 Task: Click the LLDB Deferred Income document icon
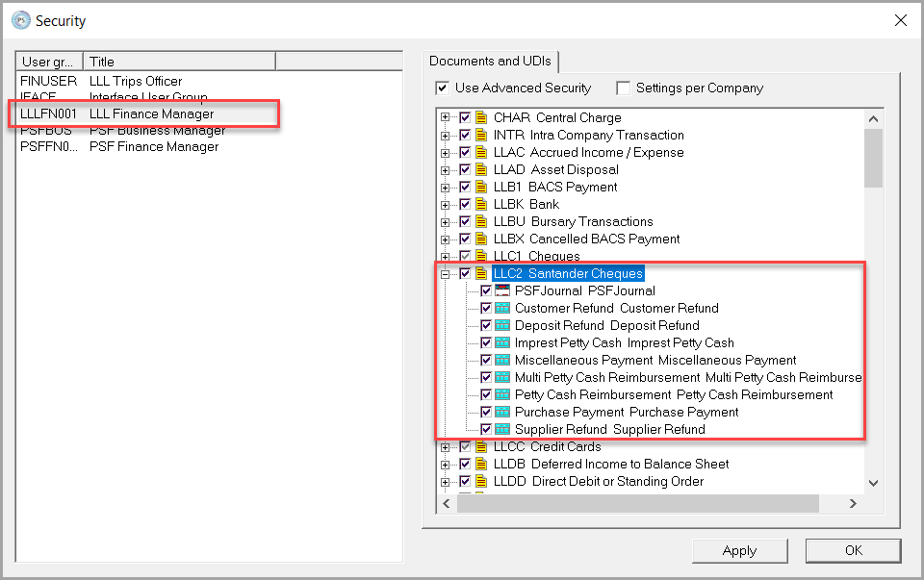pyautogui.click(x=481, y=465)
